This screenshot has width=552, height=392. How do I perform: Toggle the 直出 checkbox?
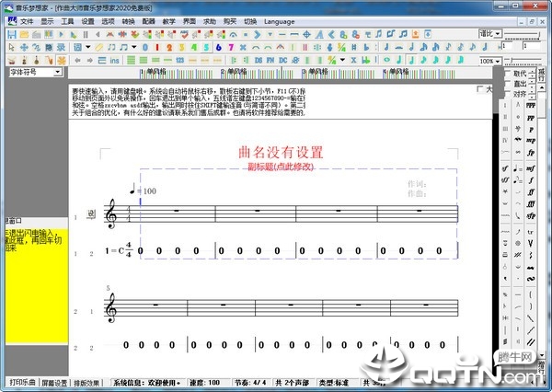point(507,84)
